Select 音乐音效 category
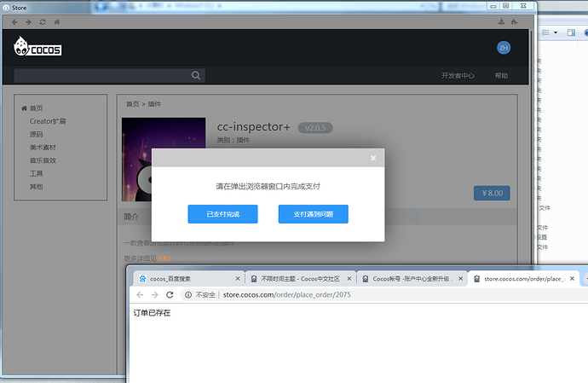 (x=43, y=160)
